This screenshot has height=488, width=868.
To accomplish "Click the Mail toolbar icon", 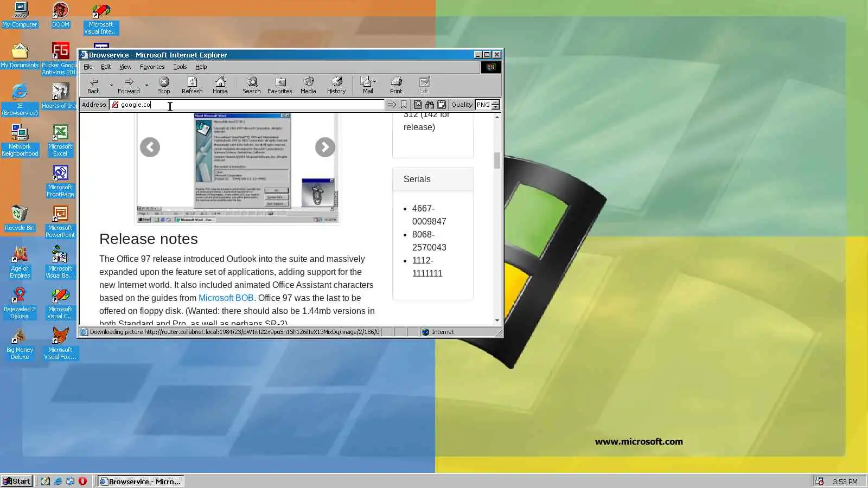I will click(x=367, y=85).
